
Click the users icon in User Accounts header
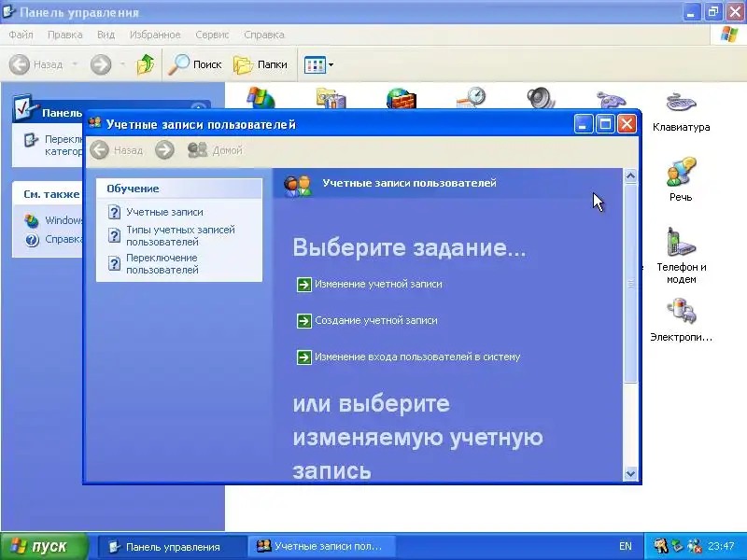tap(298, 185)
